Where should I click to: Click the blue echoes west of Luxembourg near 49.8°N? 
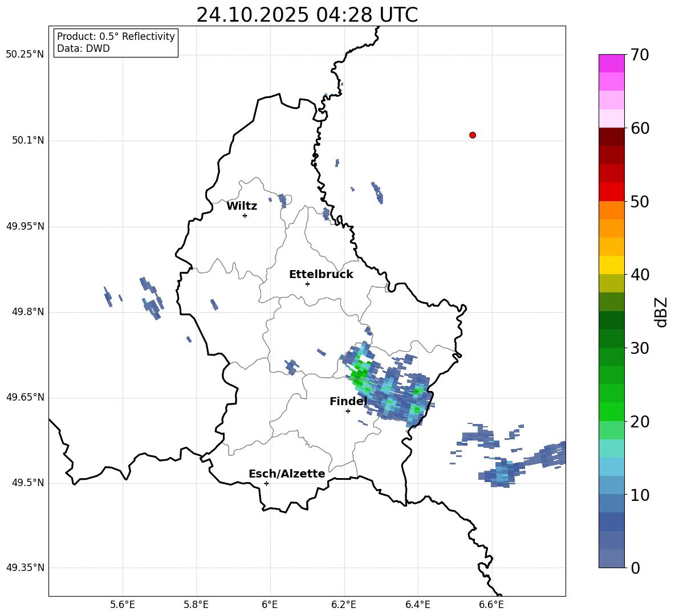(x=151, y=299)
